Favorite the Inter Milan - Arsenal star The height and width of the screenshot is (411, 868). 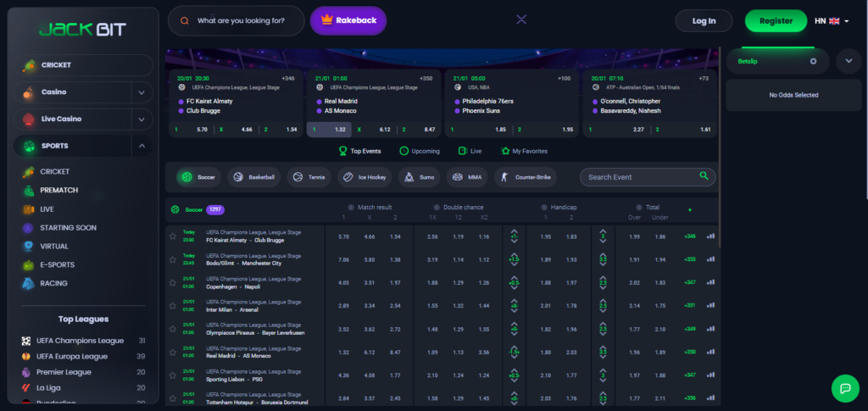click(173, 306)
